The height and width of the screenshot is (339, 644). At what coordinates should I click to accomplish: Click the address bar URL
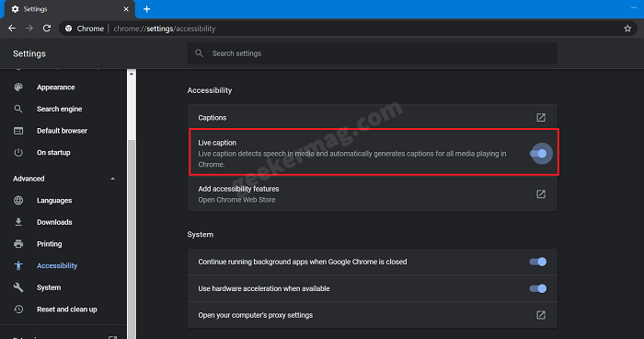tap(165, 29)
